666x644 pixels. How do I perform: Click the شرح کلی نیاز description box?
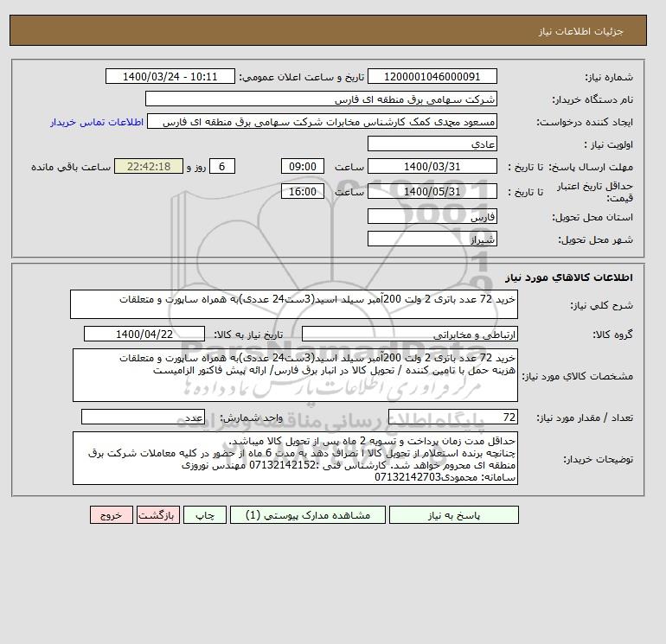pos(294,304)
